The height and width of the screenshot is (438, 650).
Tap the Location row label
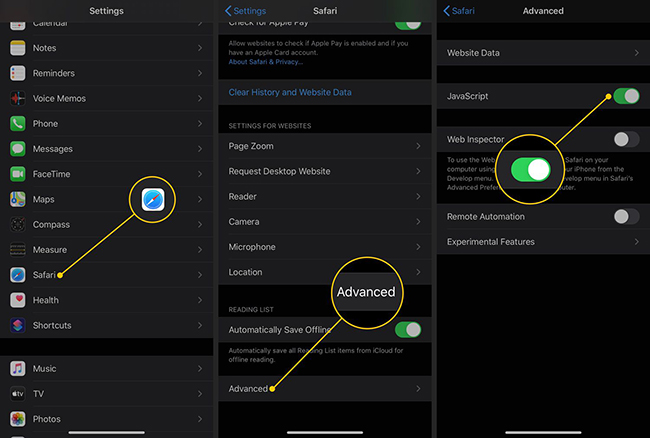coord(245,272)
